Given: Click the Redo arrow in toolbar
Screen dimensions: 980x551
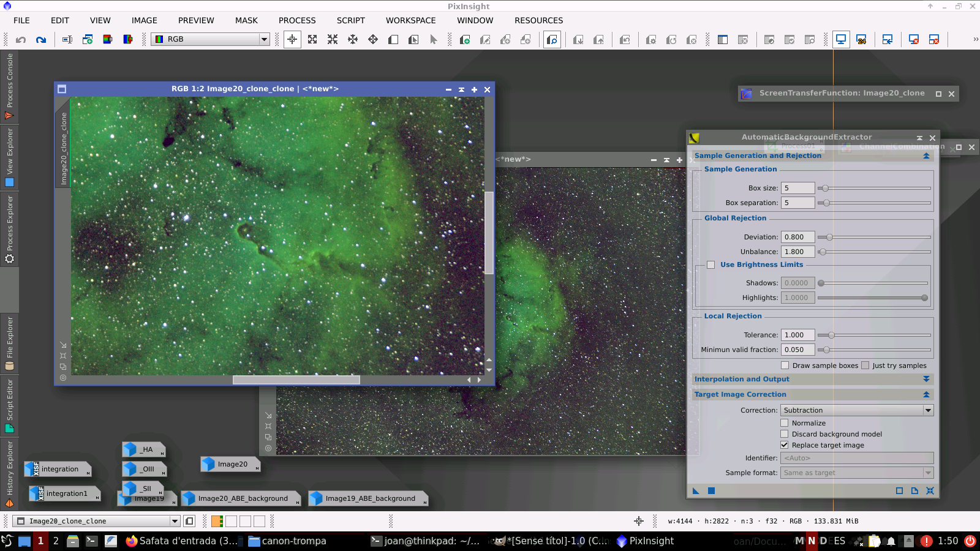Looking at the screenshot, I should [x=41, y=40].
